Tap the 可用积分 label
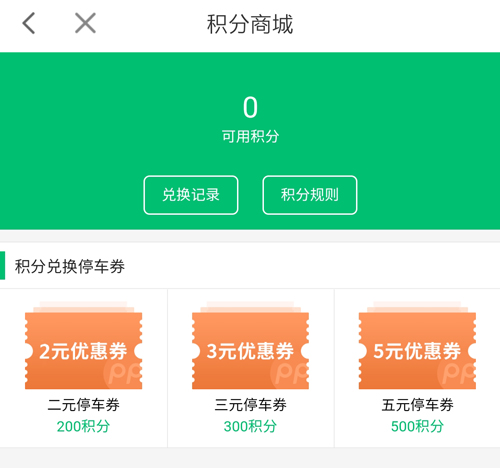The image size is (500, 468). (x=250, y=136)
